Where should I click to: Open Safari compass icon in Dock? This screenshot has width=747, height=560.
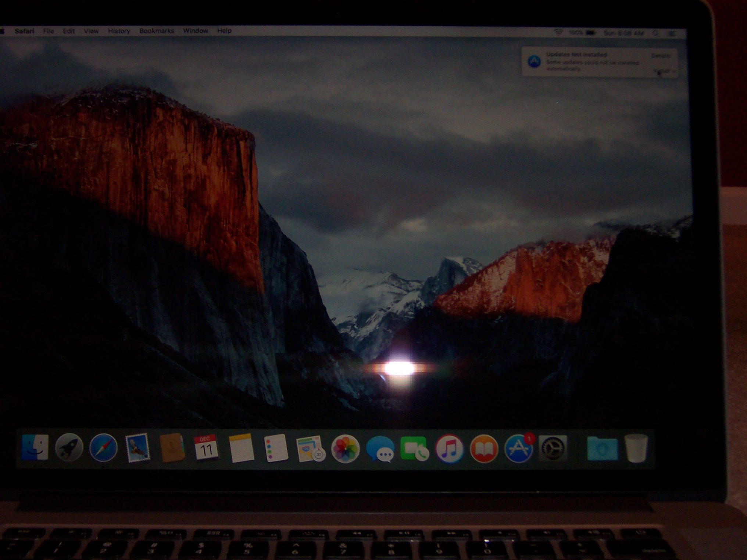(103, 448)
